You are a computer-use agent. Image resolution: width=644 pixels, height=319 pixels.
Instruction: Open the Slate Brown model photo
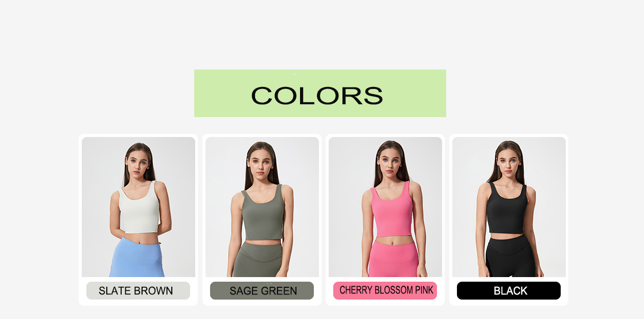pos(139,207)
